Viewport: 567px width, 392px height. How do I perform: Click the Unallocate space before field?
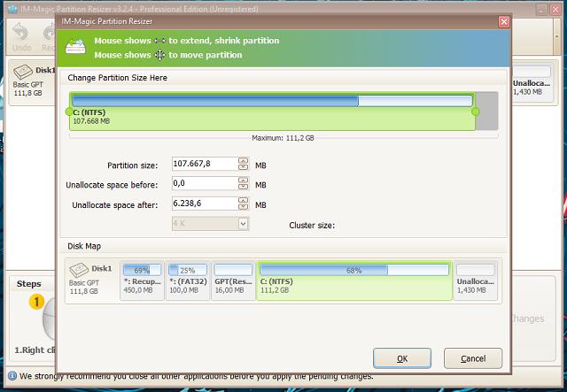point(205,183)
